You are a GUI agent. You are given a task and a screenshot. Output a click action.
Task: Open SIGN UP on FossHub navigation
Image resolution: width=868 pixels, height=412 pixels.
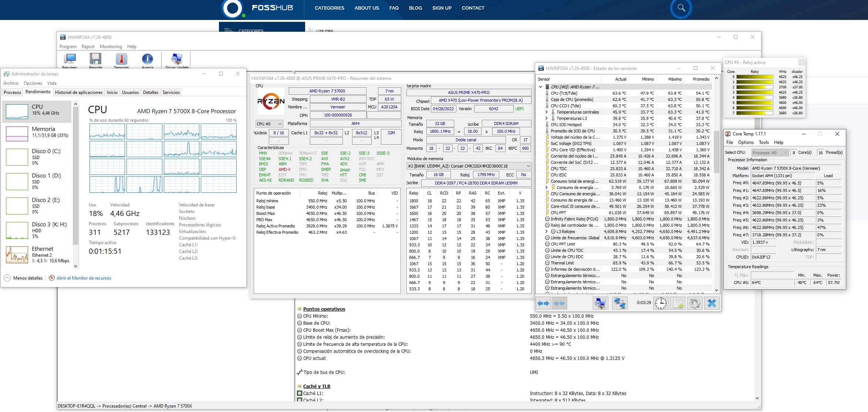tap(442, 8)
